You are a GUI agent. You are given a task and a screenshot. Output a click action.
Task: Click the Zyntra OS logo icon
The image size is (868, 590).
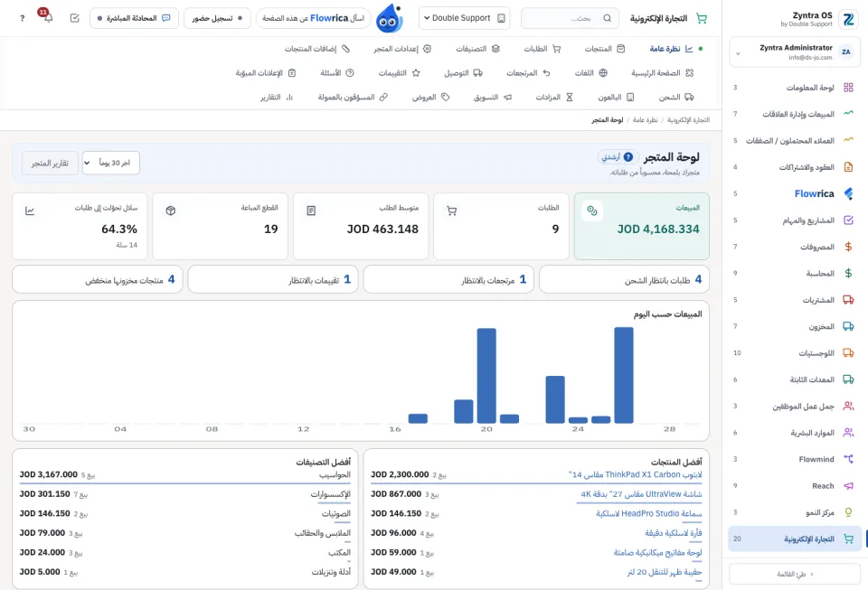point(848,19)
